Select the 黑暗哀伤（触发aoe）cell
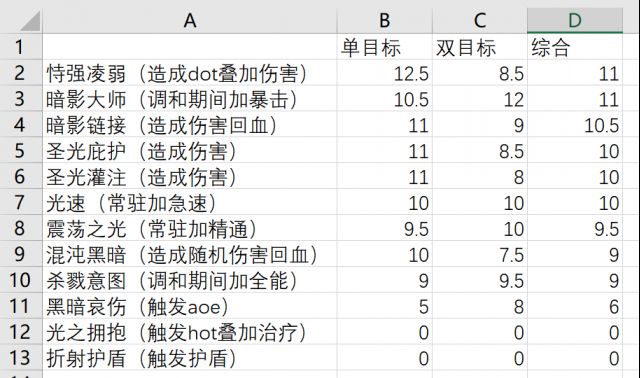640x378 pixels. tap(190, 306)
